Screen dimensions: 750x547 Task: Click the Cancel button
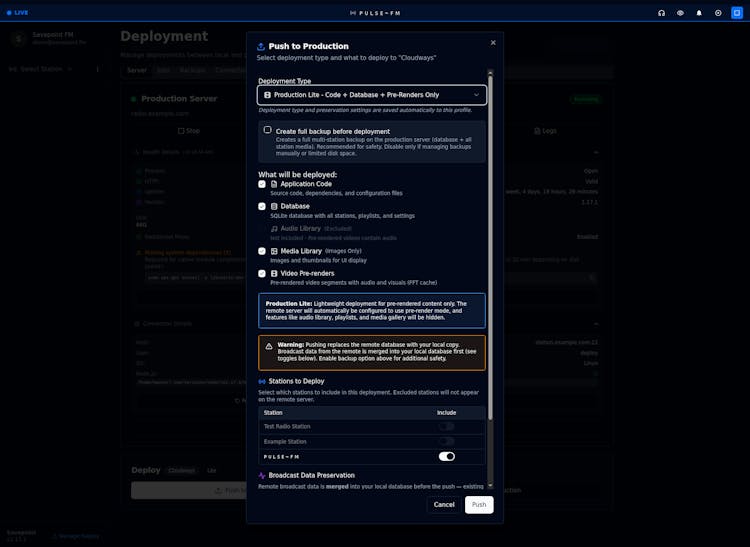pos(444,504)
